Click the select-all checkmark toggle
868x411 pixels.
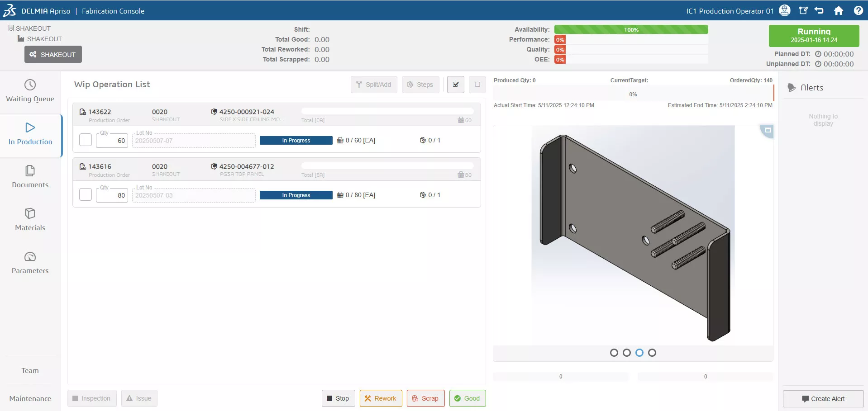click(x=455, y=85)
